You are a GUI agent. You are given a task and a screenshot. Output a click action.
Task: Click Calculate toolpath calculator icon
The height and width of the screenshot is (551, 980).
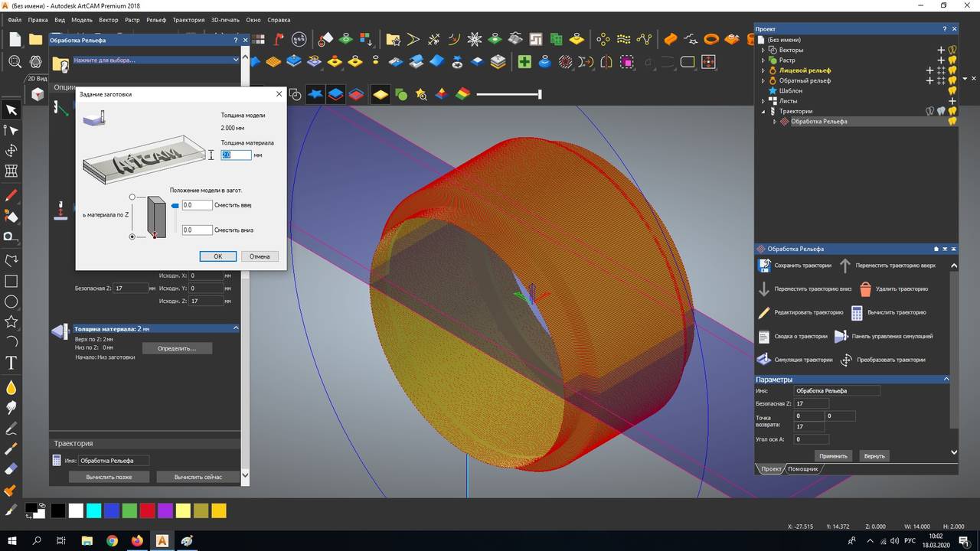(857, 312)
